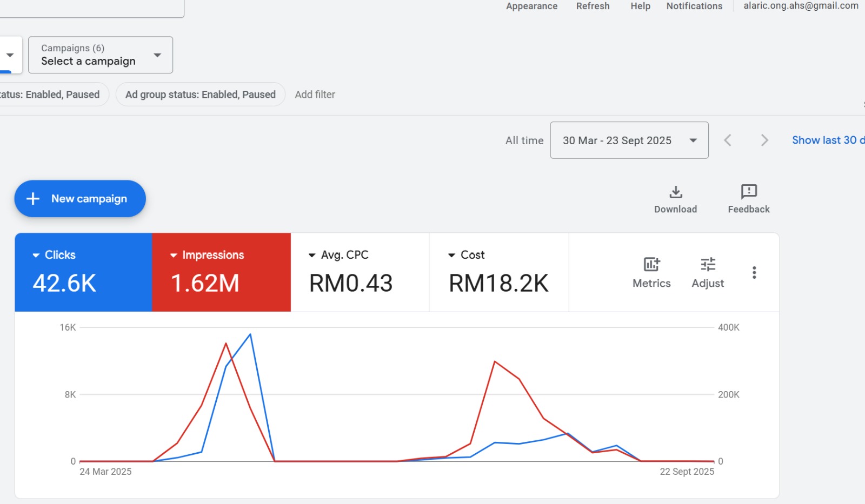Open the Feedback icon
Image resolution: width=865 pixels, height=504 pixels.
[x=748, y=192]
